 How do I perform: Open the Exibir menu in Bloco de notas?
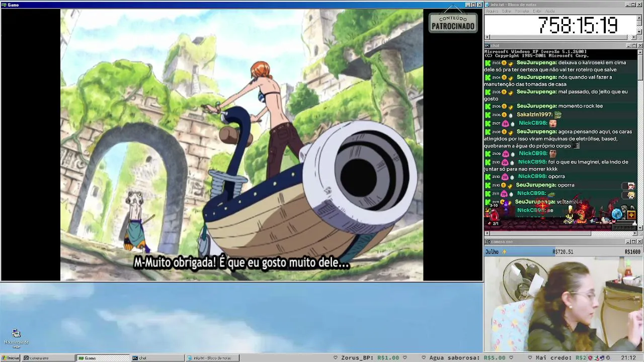tap(537, 11)
